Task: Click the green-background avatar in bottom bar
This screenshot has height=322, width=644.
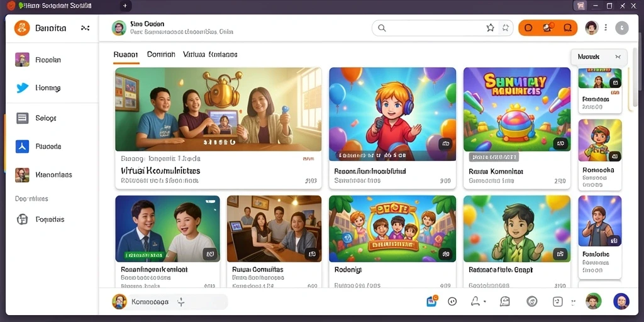Action: [594, 301]
